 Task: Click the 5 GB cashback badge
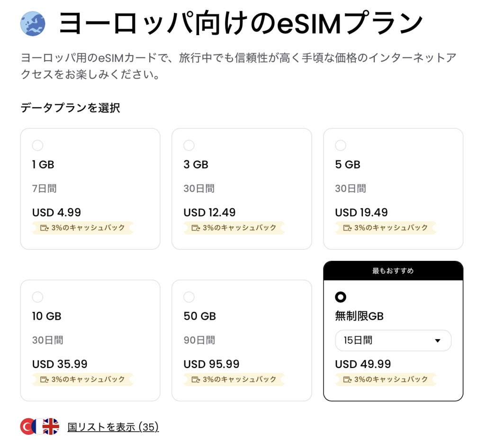[x=386, y=228]
